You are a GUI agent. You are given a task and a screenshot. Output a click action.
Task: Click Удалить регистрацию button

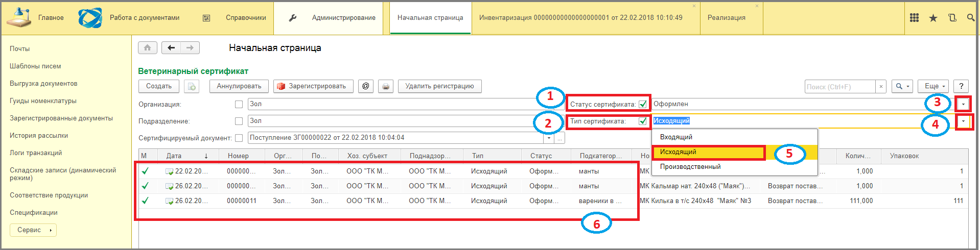(440, 86)
